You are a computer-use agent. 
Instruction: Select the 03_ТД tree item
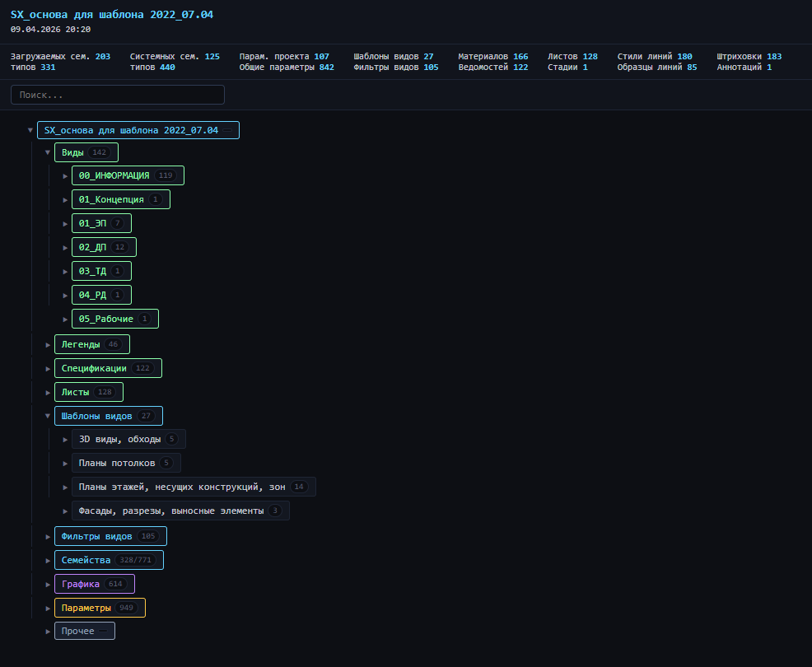pos(100,271)
